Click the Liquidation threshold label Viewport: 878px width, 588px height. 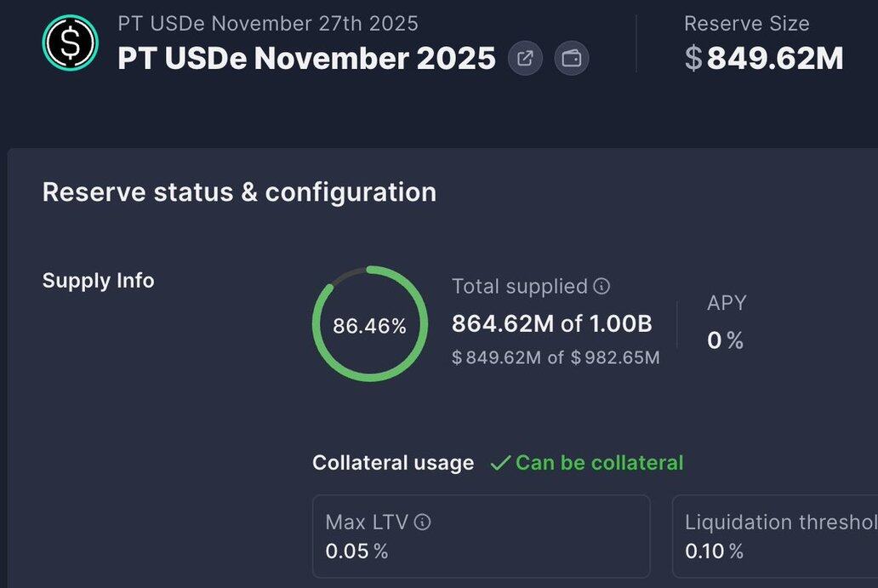(x=781, y=522)
